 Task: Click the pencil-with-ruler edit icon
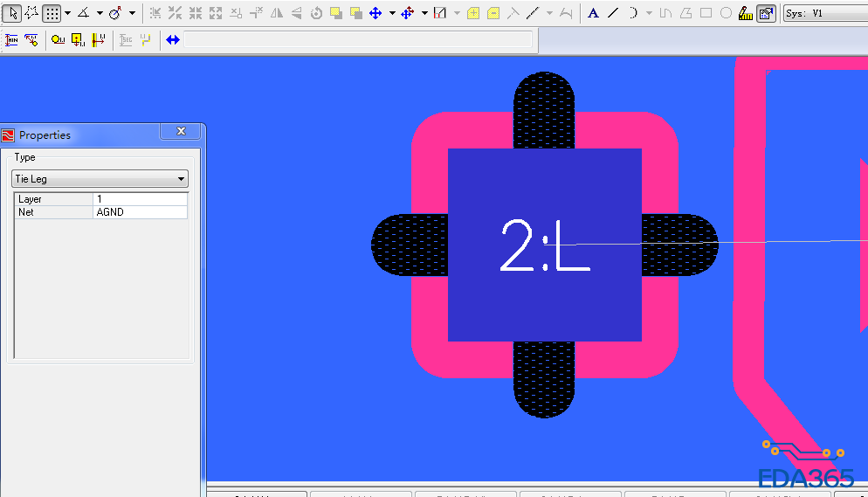746,13
